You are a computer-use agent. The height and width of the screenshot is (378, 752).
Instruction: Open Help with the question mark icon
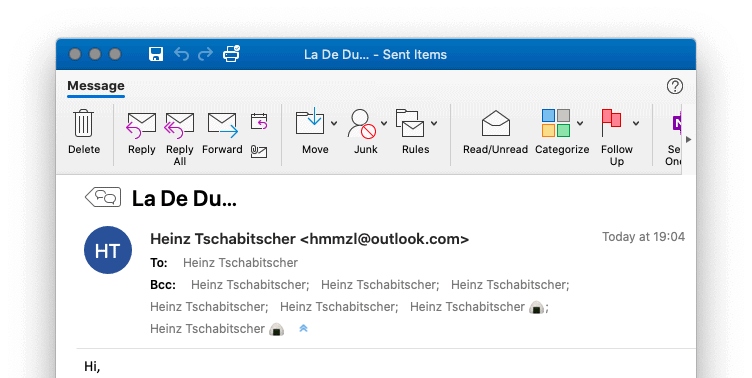pyautogui.click(x=675, y=86)
